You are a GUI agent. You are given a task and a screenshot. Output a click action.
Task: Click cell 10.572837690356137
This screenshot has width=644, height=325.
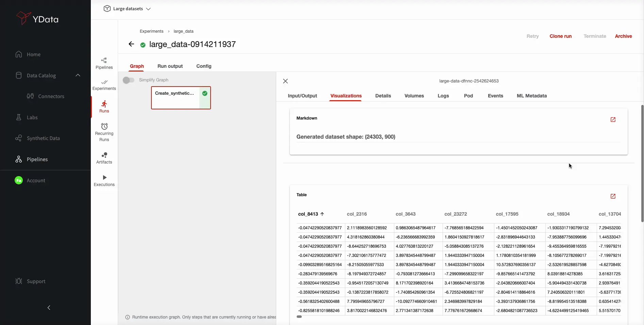tap(520, 265)
